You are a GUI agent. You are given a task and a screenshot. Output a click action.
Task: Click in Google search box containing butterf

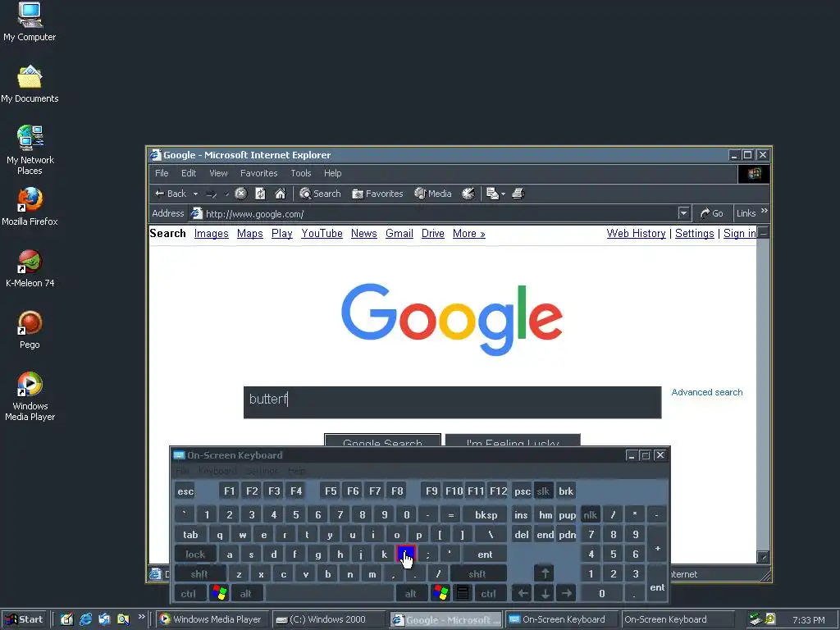[452, 402]
